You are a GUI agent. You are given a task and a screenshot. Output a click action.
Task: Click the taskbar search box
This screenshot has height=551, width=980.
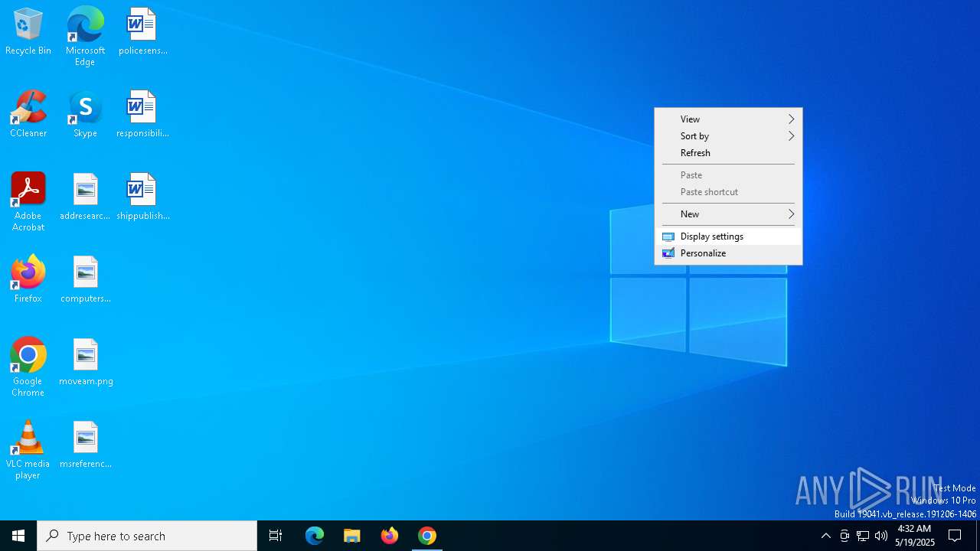tap(147, 536)
